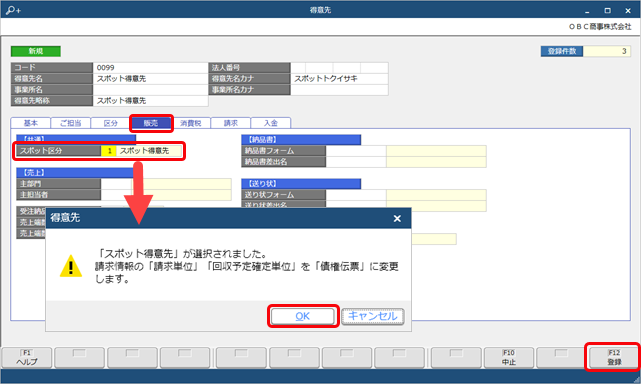Click the 【売上】 section header

(76, 173)
